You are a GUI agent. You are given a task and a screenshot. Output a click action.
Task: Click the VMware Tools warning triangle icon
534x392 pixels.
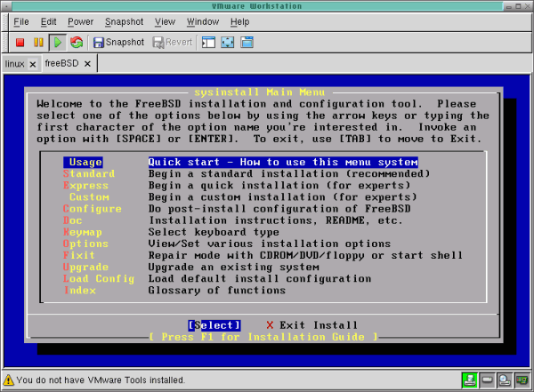coord(9,380)
